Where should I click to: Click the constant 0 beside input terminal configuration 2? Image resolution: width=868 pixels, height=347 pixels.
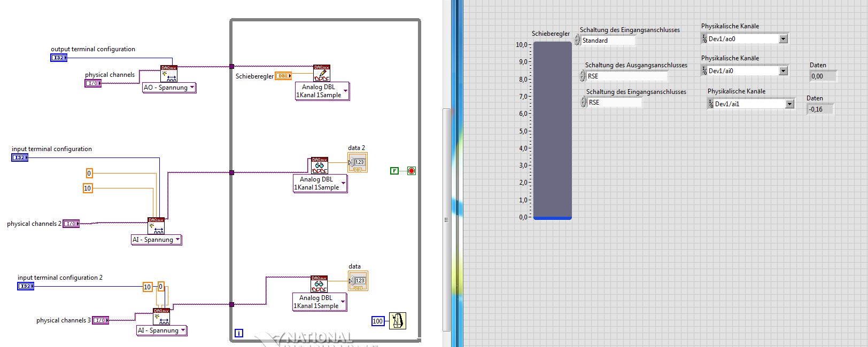161,287
